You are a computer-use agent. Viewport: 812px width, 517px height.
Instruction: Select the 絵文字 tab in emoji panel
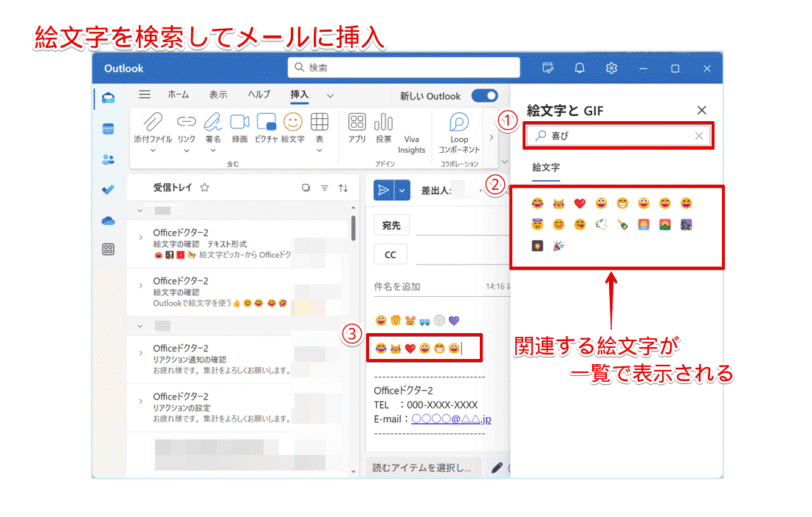tap(546, 167)
